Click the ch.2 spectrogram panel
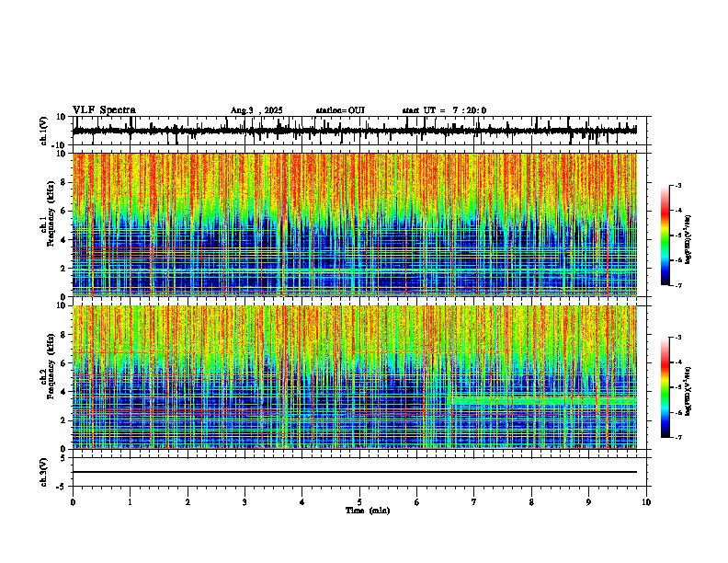 [354, 377]
